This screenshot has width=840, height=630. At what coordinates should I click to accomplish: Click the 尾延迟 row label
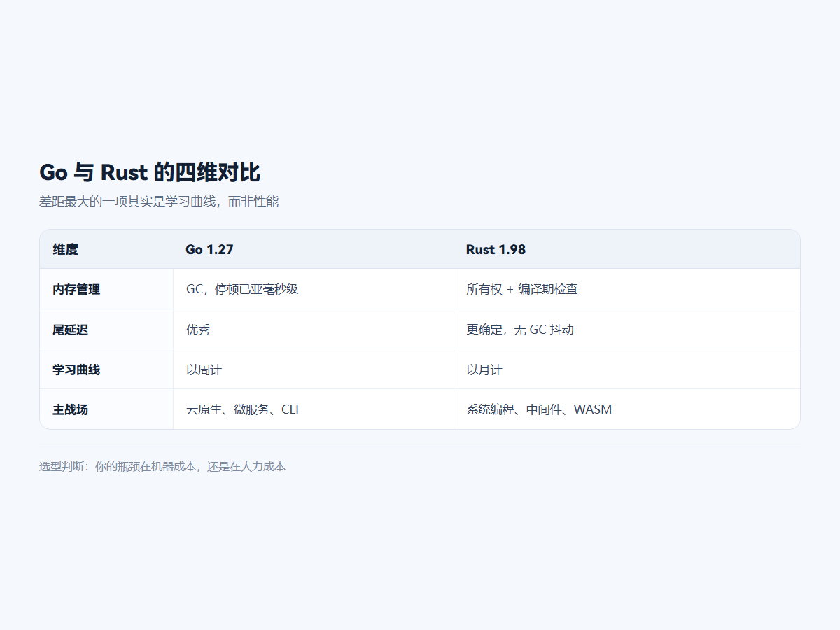(x=106, y=330)
